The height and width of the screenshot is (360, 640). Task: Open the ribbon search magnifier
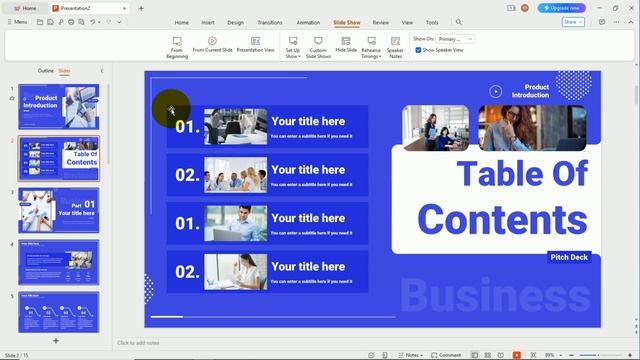[459, 22]
